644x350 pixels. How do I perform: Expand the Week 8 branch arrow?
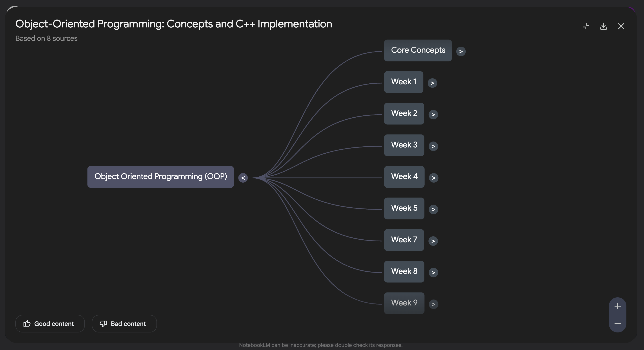pos(433,272)
